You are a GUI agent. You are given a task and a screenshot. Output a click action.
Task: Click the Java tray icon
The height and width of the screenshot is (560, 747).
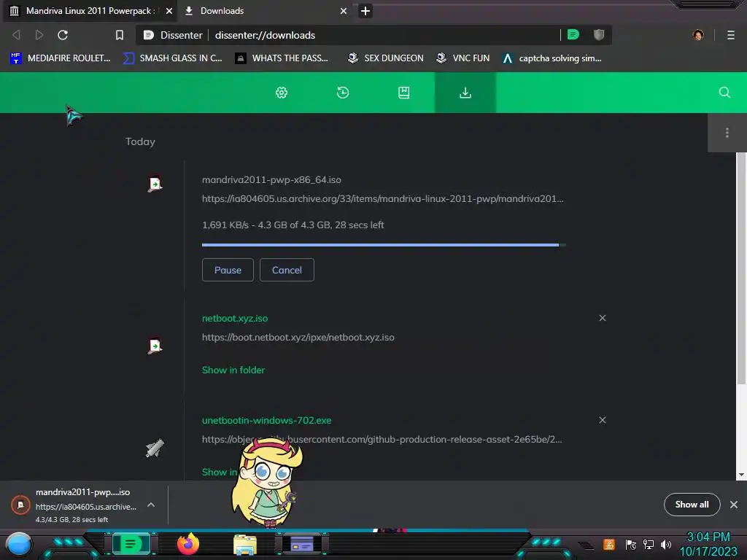pos(608,544)
